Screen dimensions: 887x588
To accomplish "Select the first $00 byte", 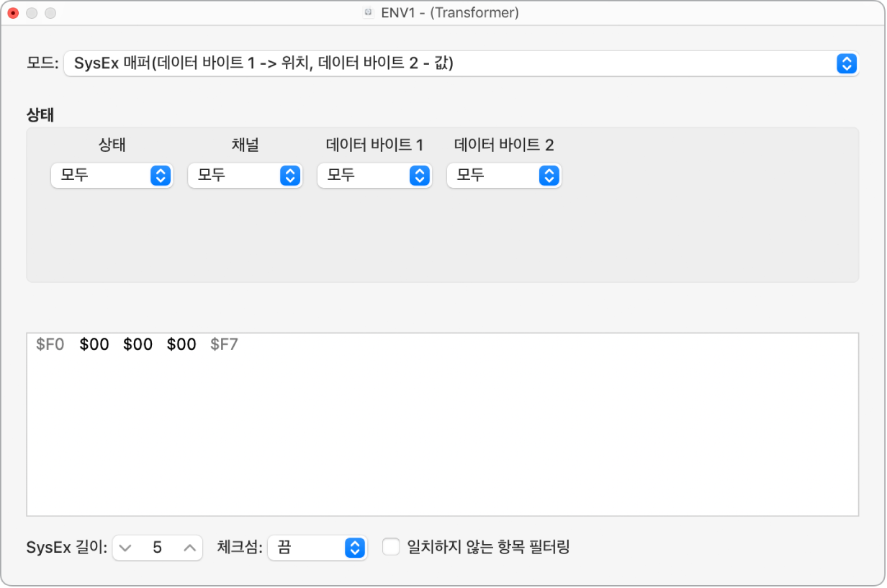I will coord(94,345).
